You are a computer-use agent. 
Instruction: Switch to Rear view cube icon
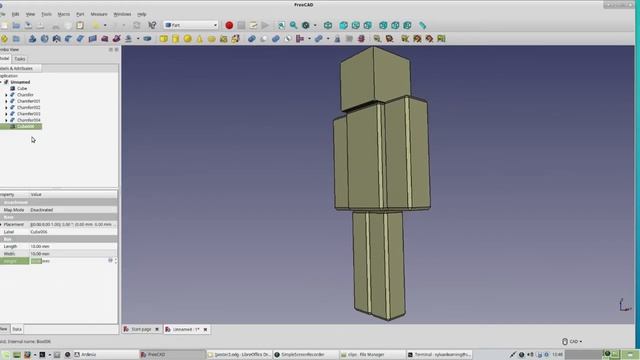point(383,25)
